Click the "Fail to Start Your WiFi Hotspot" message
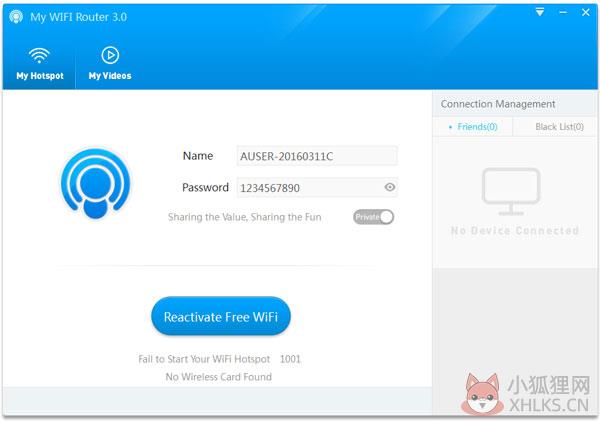The image size is (600, 421). (x=204, y=359)
